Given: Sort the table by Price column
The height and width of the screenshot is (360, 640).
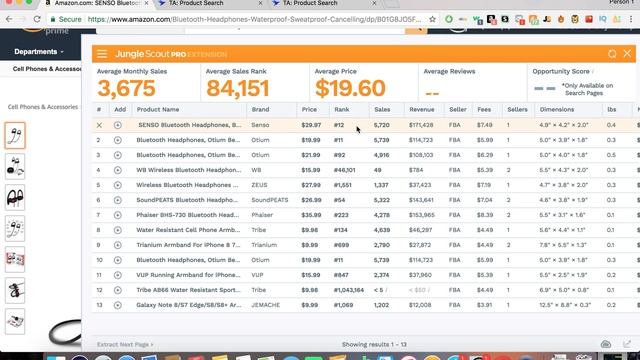Looking at the screenshot, I should tap(309, 109).
